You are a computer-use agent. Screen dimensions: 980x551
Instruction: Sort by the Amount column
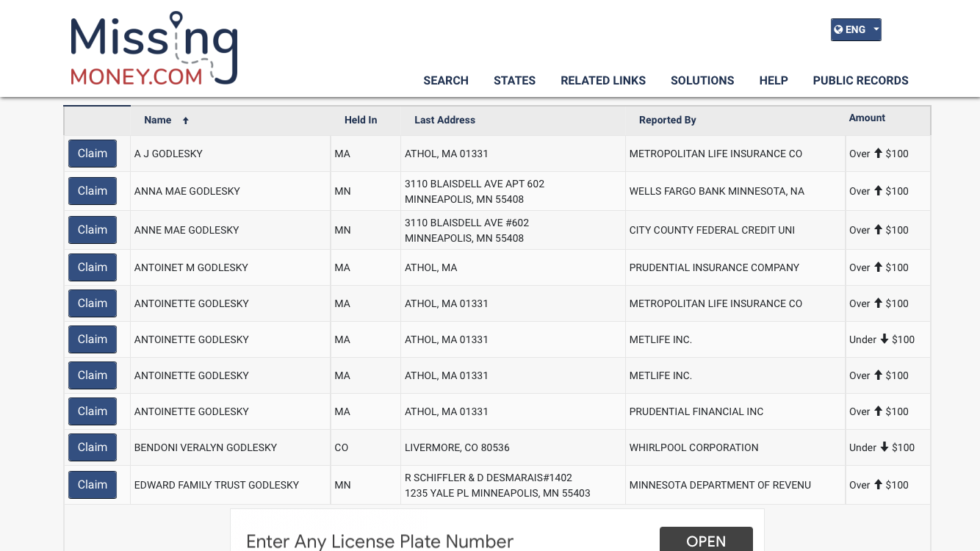coord(867,118)
